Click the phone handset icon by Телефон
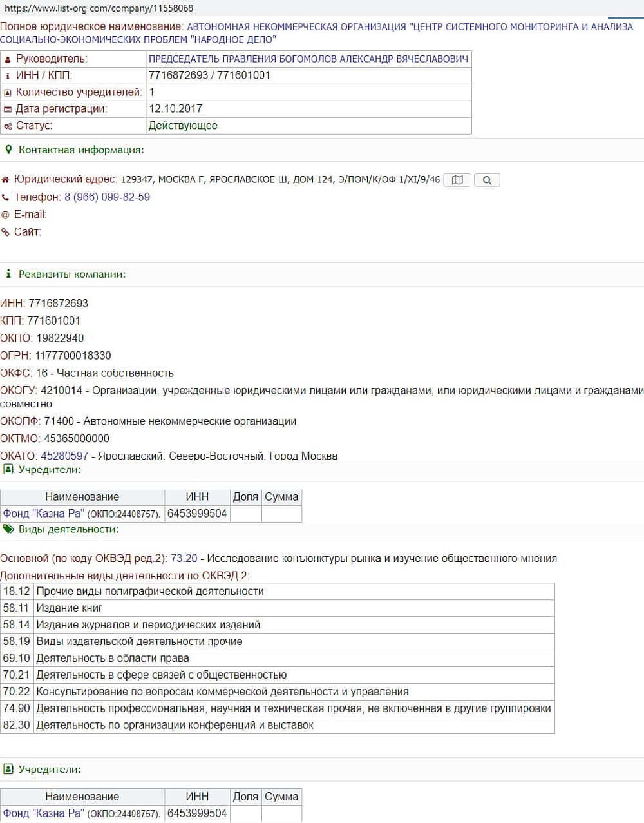This screenshot has height=823, width=644. coord(5,198)
